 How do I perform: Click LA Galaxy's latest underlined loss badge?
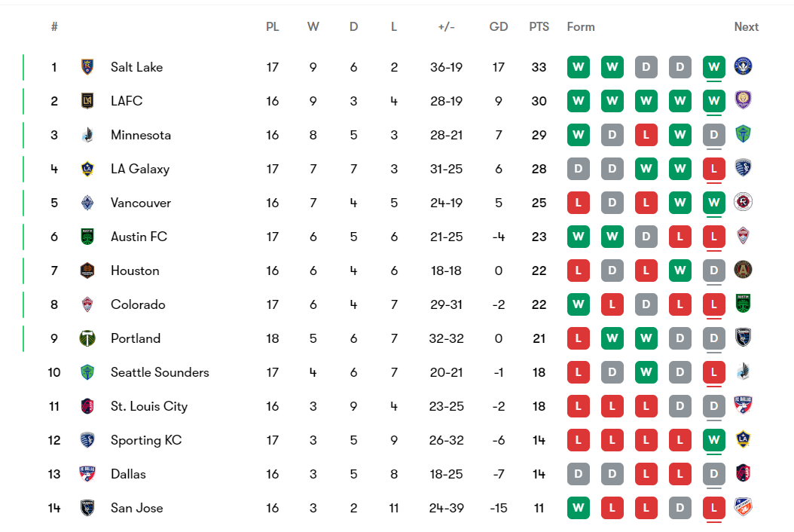click(x=713, y=169)
